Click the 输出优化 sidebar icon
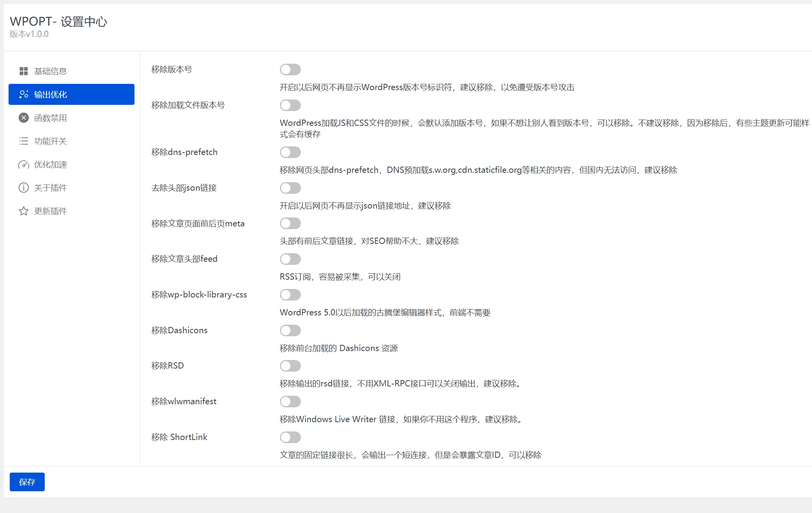The width and height of the screenshot is (812, 513). (x=24, y=94)
